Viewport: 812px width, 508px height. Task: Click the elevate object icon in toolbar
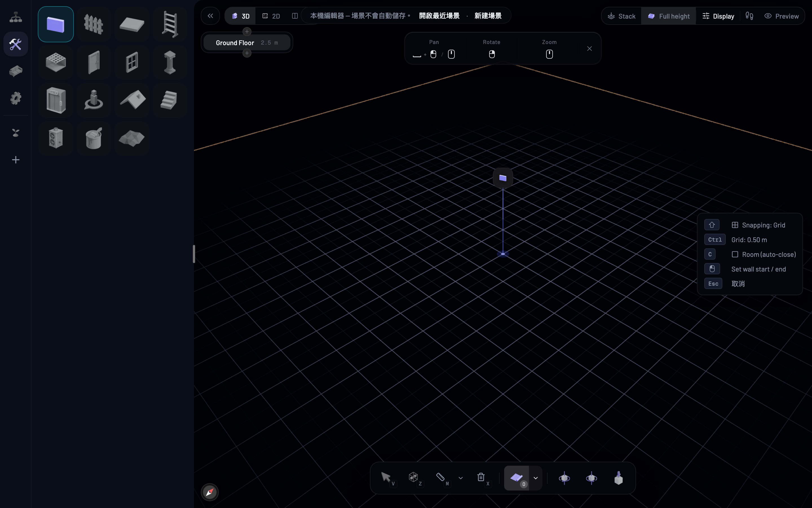pyautogui.click(x=619, y=478)
